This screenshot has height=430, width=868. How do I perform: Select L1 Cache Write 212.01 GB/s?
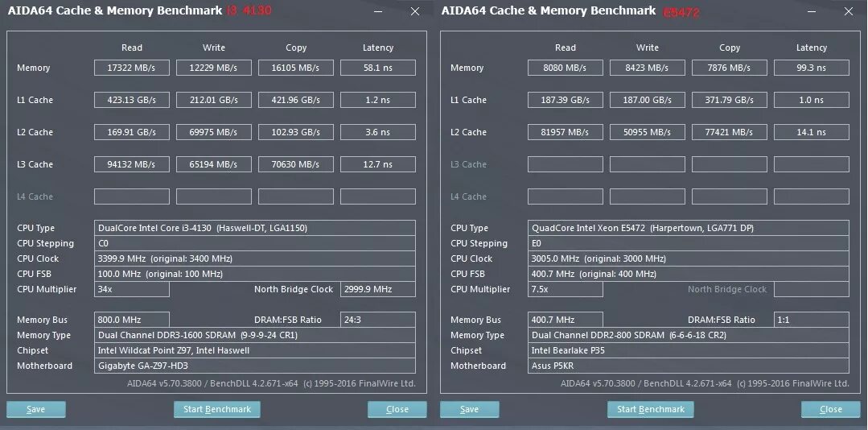(x=214, y=100)
